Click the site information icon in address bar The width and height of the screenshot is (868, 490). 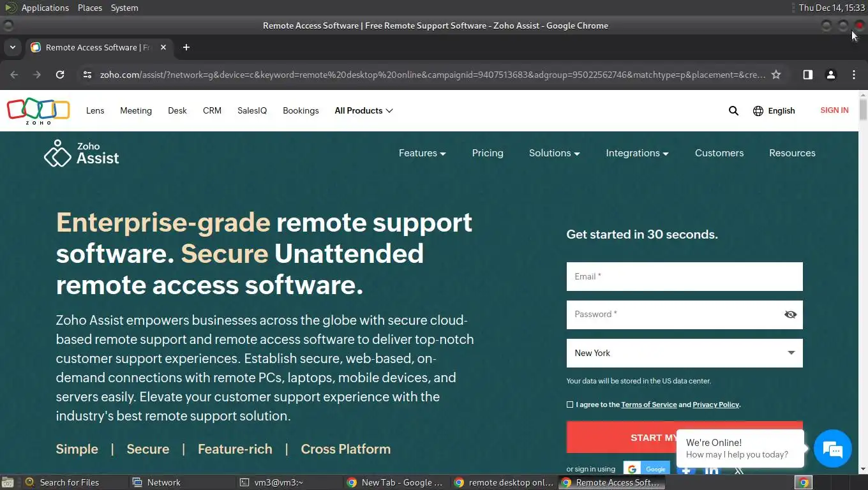point(87,75)
